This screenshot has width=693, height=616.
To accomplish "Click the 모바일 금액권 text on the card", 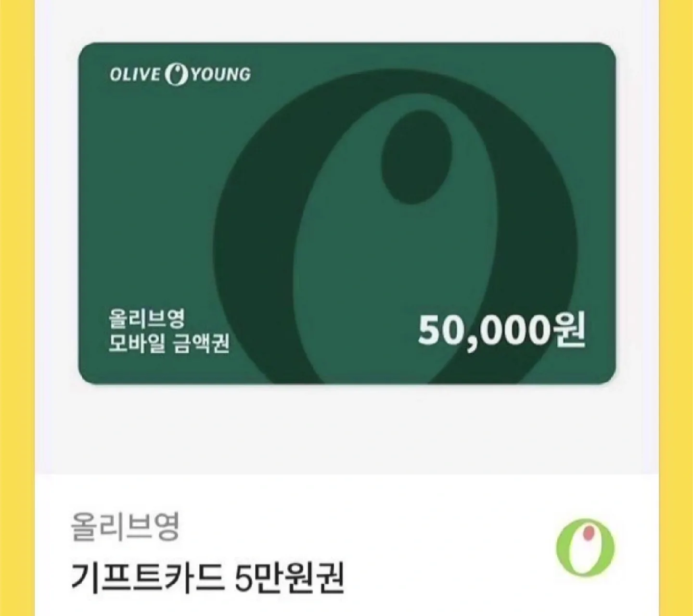I will tap(169, 343).
